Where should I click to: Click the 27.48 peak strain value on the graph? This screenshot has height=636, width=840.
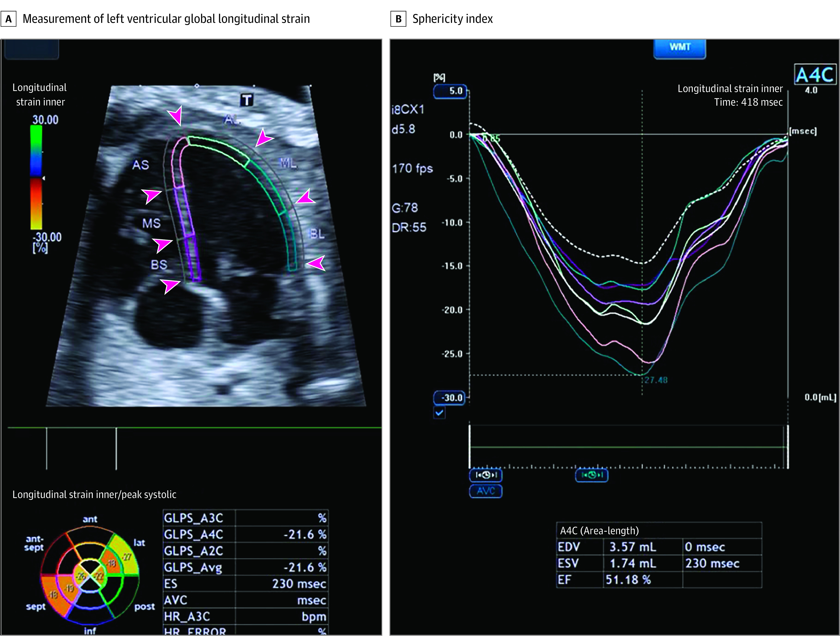point(656,380)
